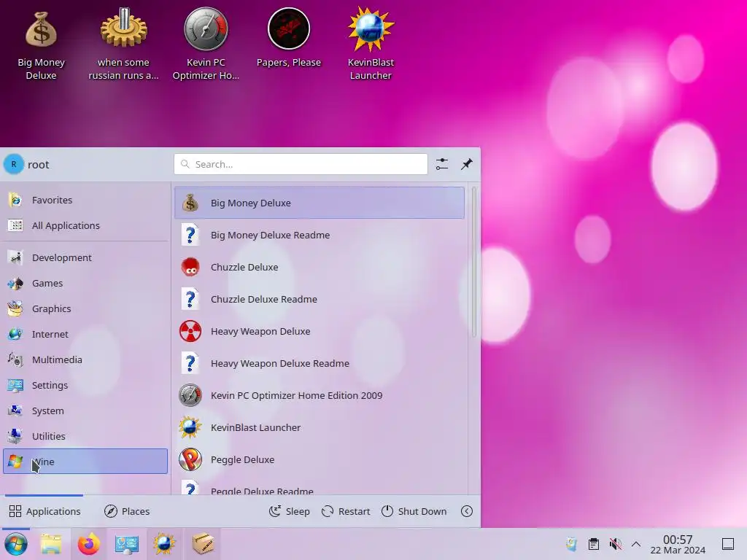
Task: Show All Applications category
Action: 86,226
